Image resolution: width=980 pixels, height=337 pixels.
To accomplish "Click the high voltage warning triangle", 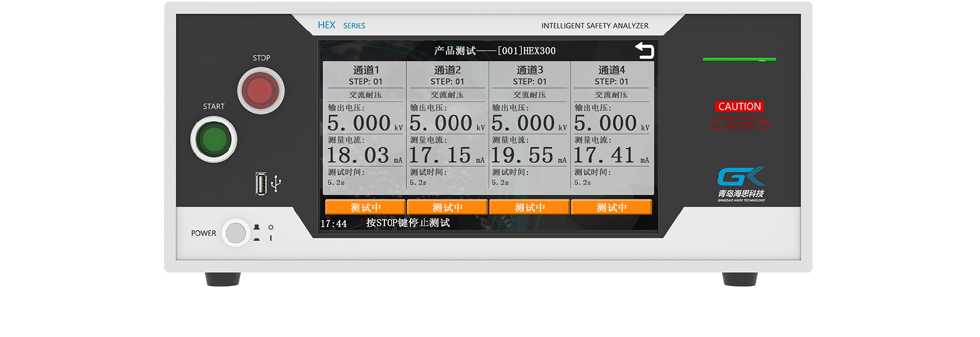I will [x=715, y=123].
